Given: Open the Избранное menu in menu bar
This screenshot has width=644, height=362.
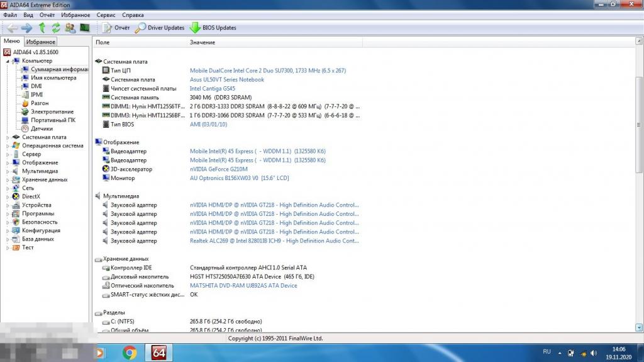Looking at the screenshot, I should click(x=75, y=15).
